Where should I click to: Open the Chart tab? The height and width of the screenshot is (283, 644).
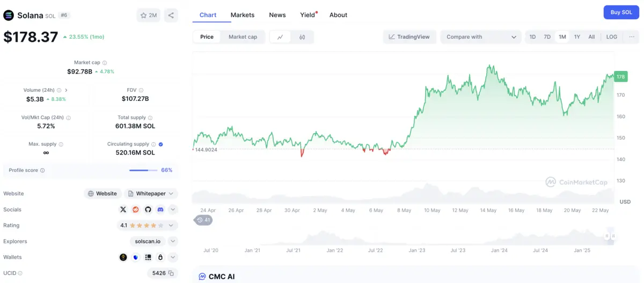pyautogui.click(x=208, y=15)
